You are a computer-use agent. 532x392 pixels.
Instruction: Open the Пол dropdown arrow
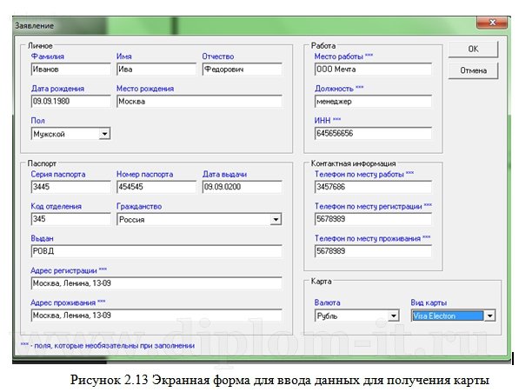point(104,134)
